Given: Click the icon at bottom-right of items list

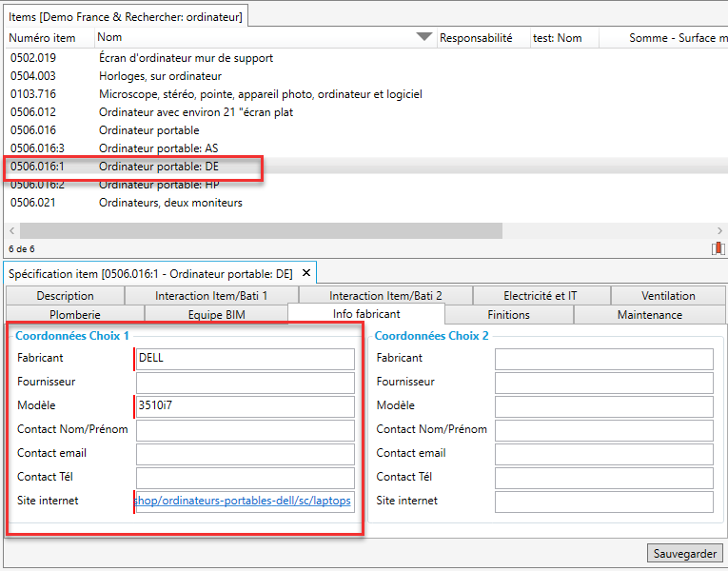Looking at the screenshot, I should (718, 248).
